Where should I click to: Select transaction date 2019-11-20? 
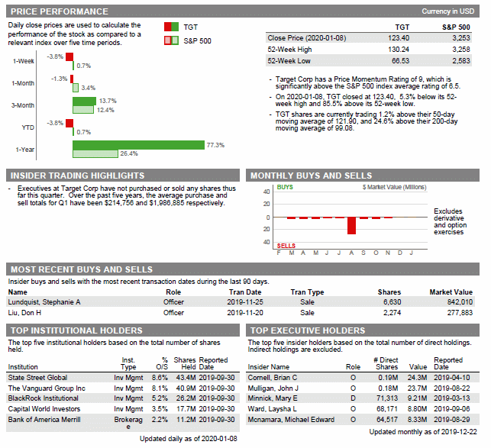tap(245, 313)
